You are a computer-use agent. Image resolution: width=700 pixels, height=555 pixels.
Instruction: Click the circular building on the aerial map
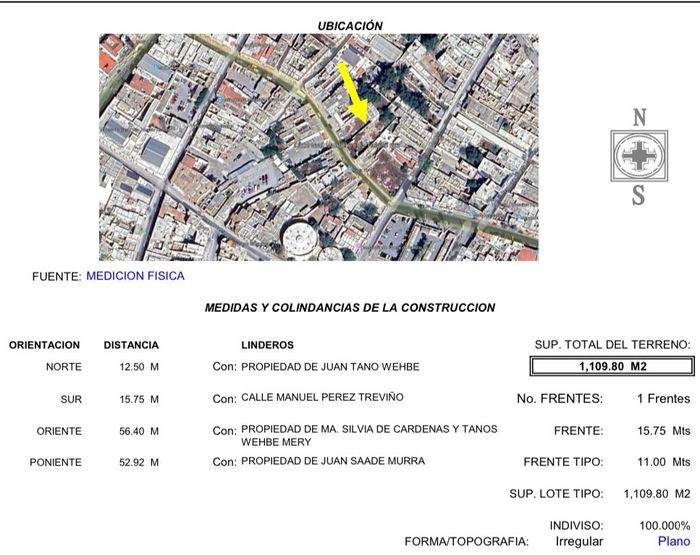point(299,239)
